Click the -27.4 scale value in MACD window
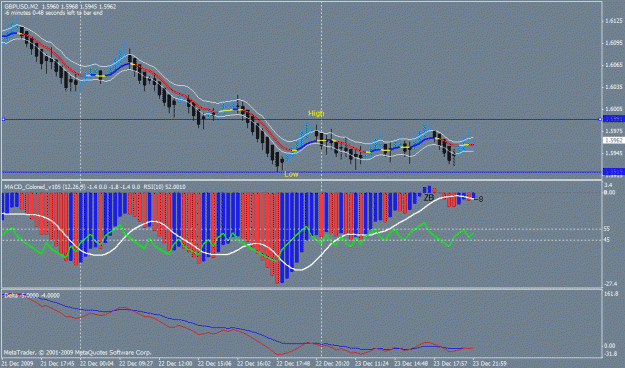Screen dimensions: 625x368 611,284
